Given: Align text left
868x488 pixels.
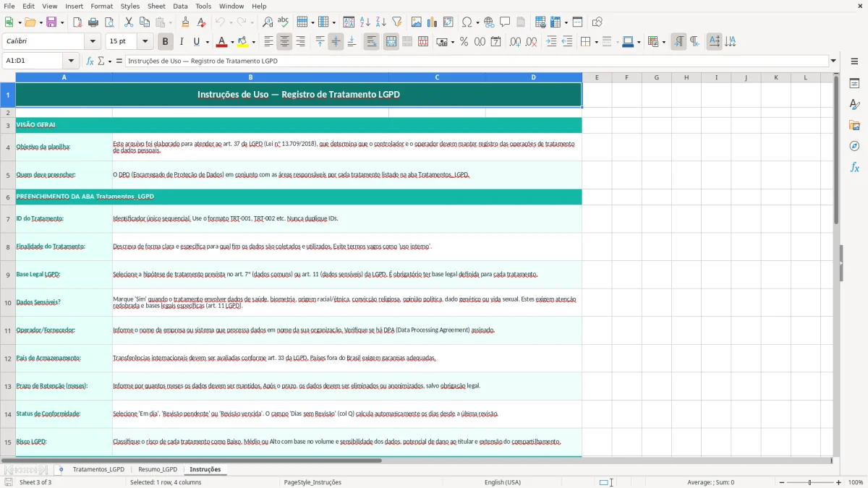Looking at the screenshot, I should pos(269,42).
